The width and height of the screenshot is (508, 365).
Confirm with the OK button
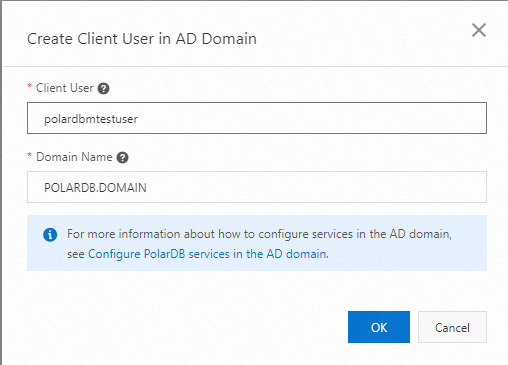(x=379, y=327)
